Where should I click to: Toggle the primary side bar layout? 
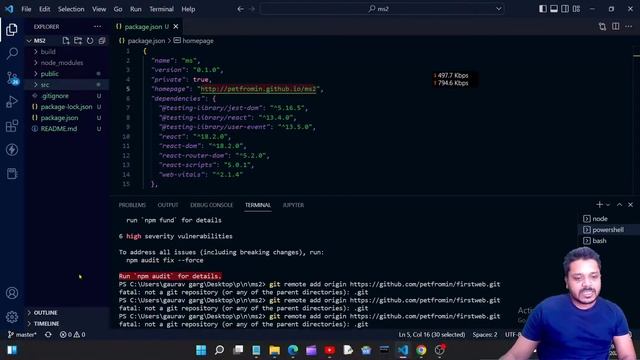point(542,9)
